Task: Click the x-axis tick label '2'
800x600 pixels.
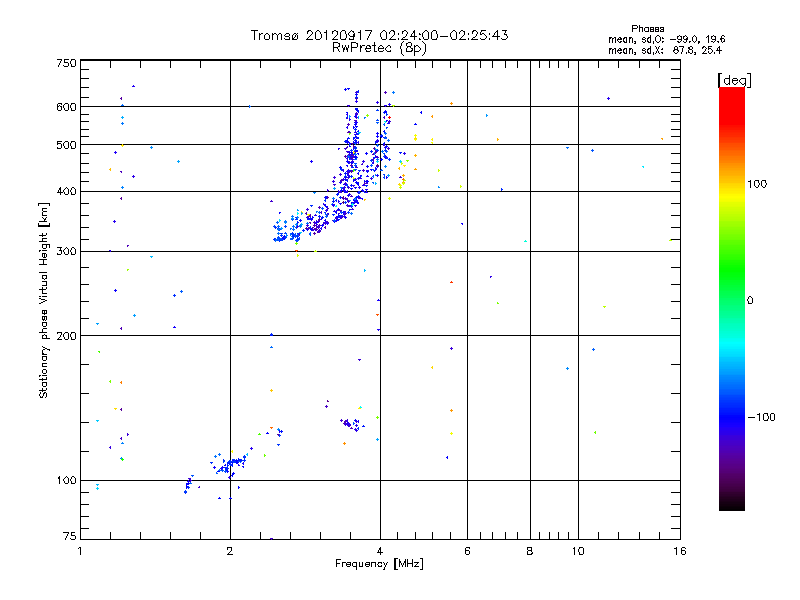Action: (230, 551)
